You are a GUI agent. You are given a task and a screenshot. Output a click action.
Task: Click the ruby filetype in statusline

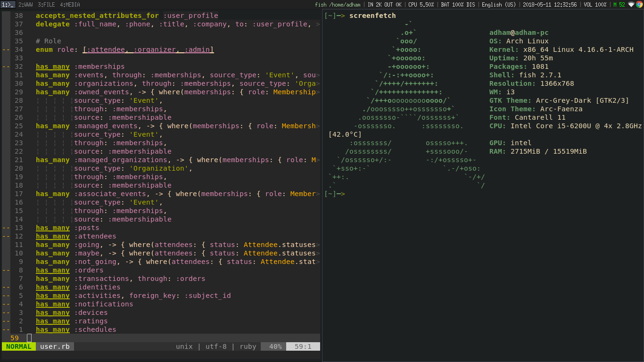(x=248, y=346)
